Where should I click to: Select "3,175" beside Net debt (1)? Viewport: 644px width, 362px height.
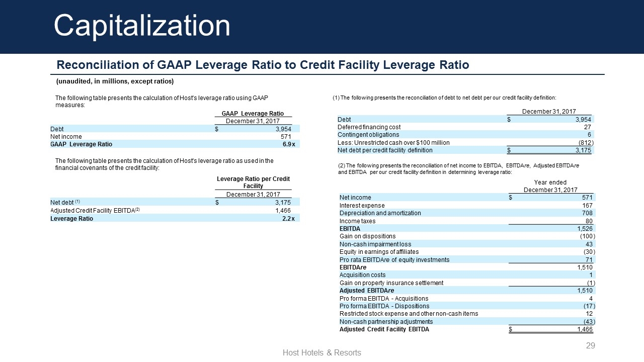282,203
